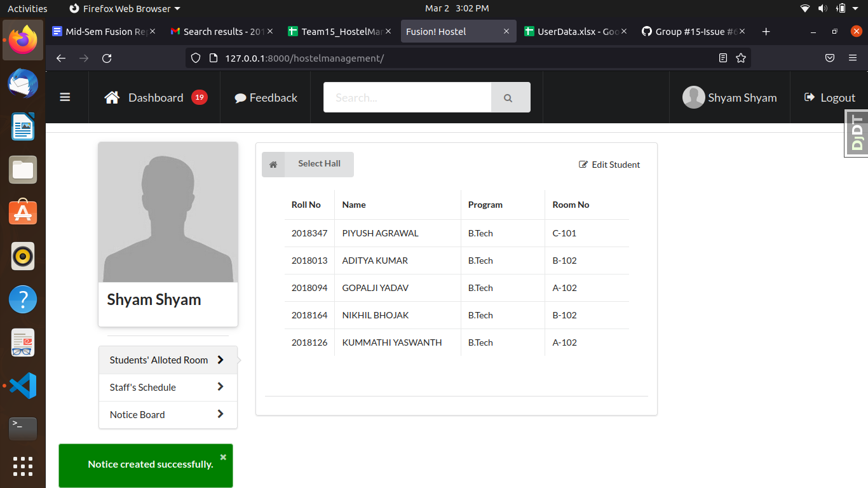Click the Dashboard home icon
The image size is (868, 488).
pyautogui.click(x=112, y=97)
